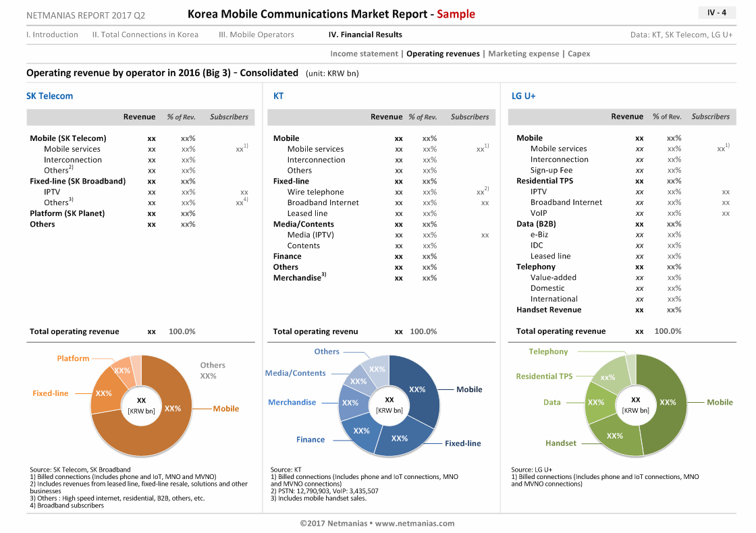This screenshot has height=533, width=756.
Task: Select the green Telephony chart label
Action: tap(548, 352)
